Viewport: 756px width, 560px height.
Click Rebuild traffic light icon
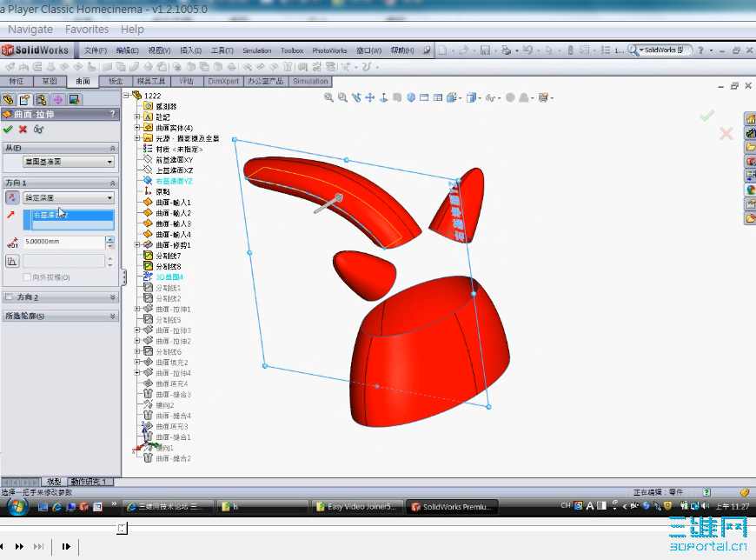570,50
